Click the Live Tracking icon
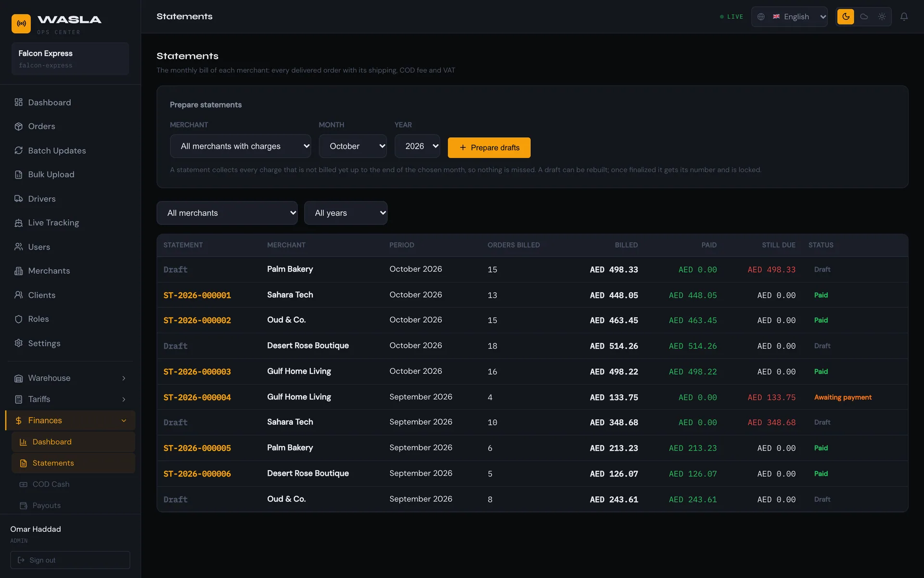Viewport: 924px width, 578px height. [19, 223]
